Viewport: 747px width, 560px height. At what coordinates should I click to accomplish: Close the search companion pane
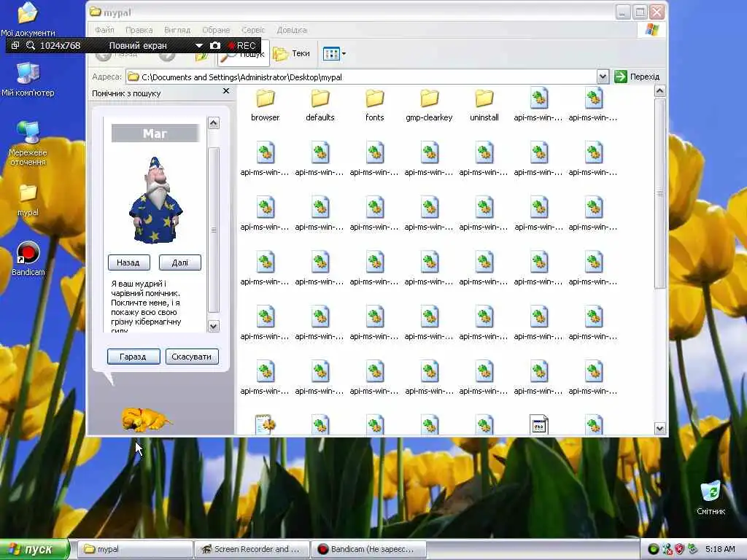point(226,91)
